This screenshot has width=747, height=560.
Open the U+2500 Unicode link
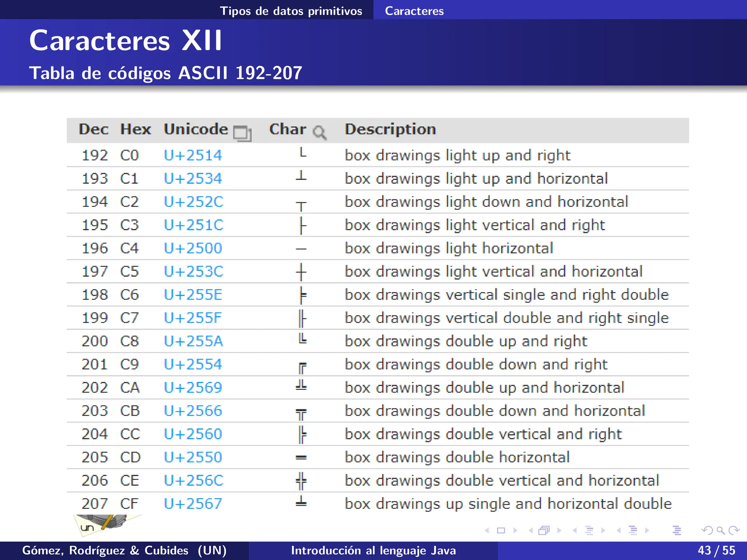coord(193,248)
